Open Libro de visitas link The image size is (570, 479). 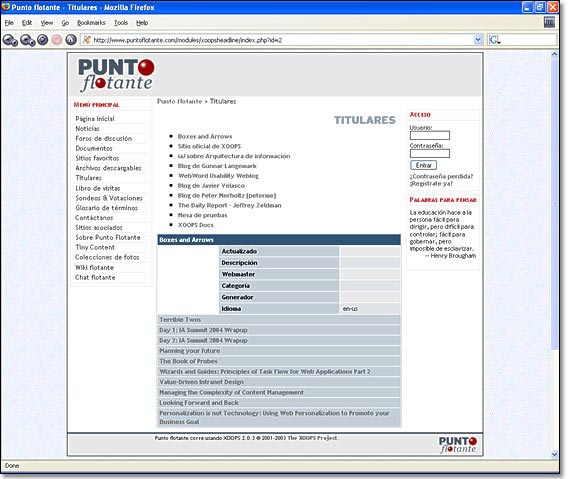97,188
